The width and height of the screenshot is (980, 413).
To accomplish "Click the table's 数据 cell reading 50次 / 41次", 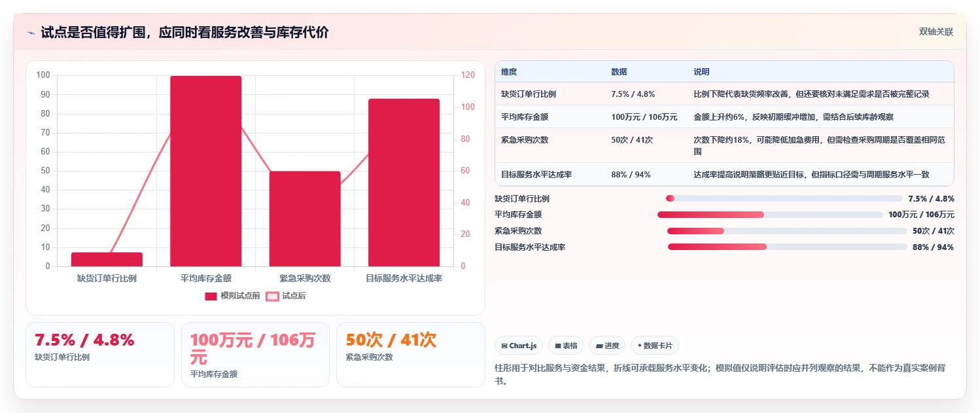I will [632, 140].
